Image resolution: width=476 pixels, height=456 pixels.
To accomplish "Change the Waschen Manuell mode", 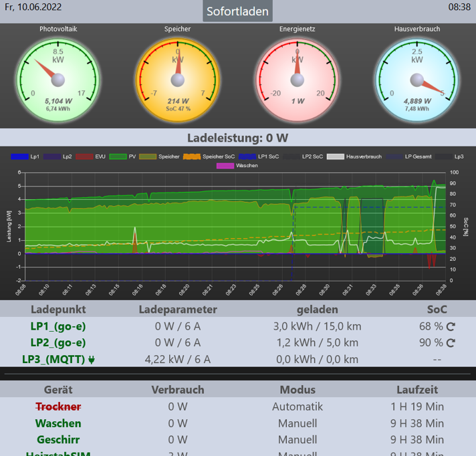I will (x=297, y=423).
